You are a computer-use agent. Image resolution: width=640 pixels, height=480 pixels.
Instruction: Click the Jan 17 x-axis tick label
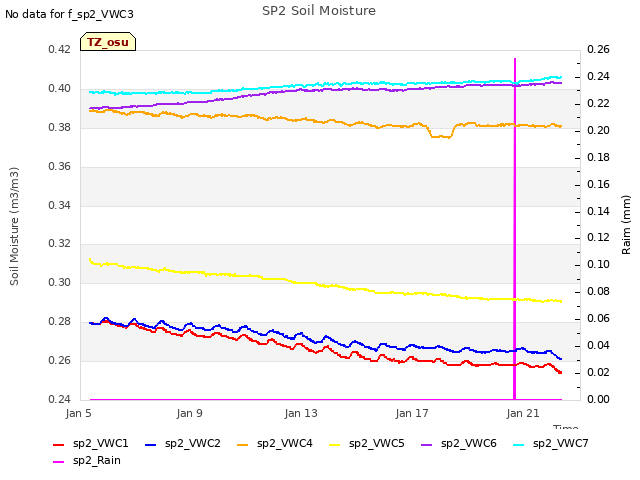(412, 413)
